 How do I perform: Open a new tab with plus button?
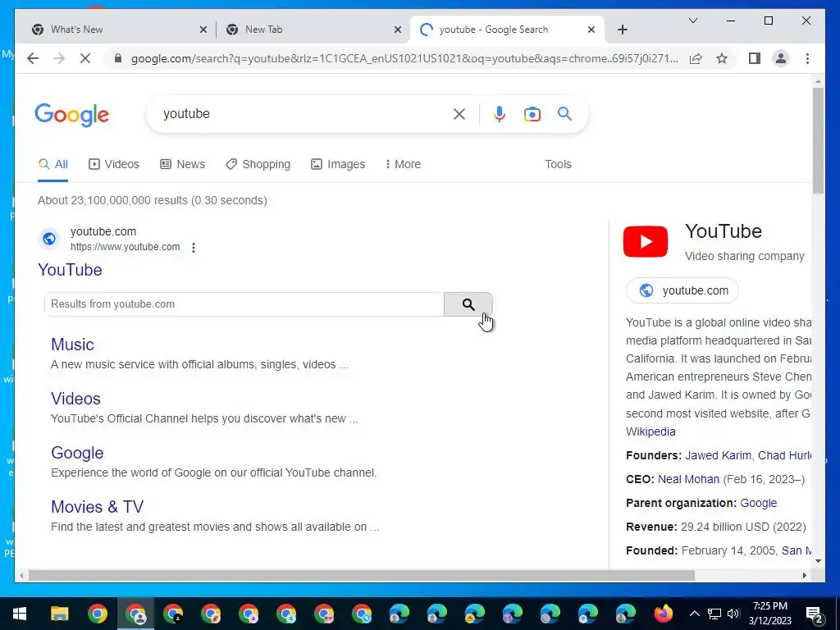(x=622, y=30)
